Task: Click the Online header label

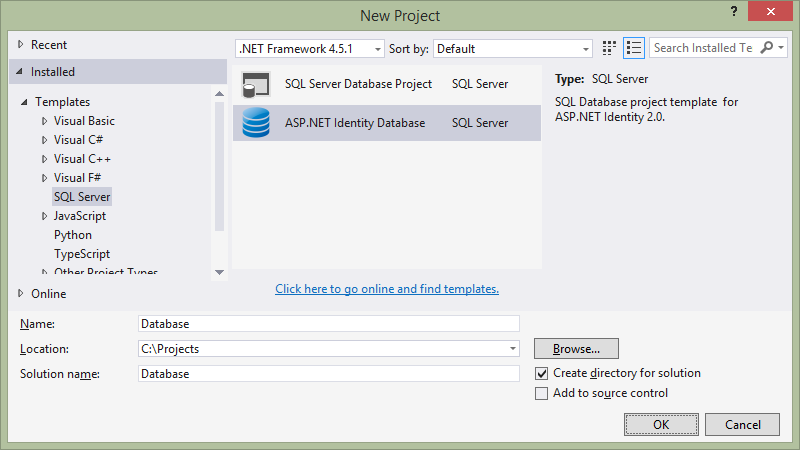Action: [48, 294]
